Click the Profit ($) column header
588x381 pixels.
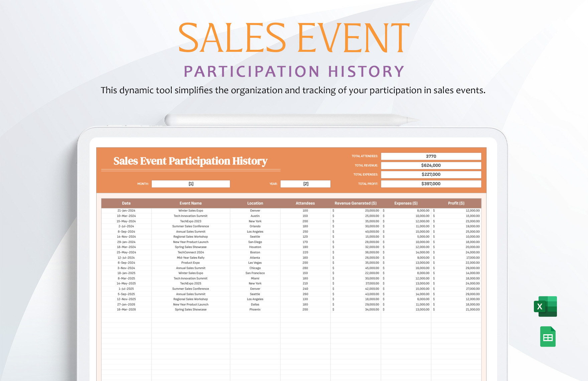456,203
